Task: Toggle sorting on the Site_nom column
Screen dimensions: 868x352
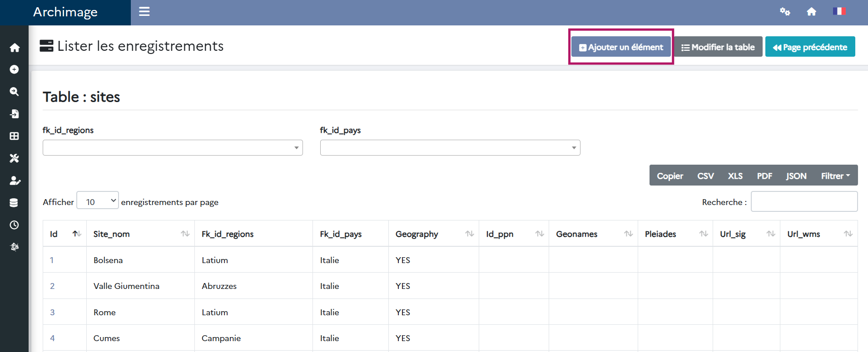Action: pos(140,234)
